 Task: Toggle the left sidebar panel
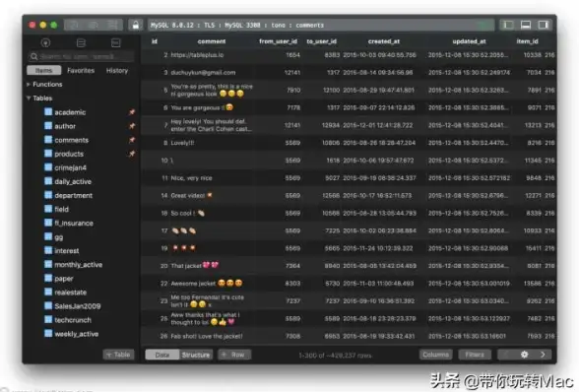[508, 25]
